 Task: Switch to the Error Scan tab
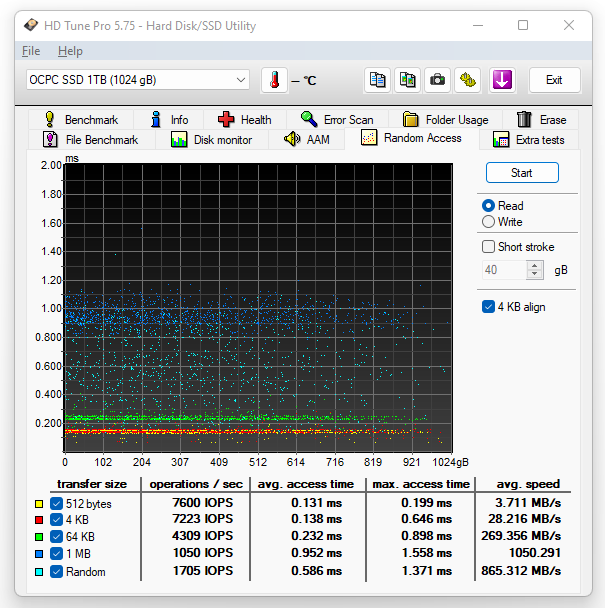tap(337, 119)
